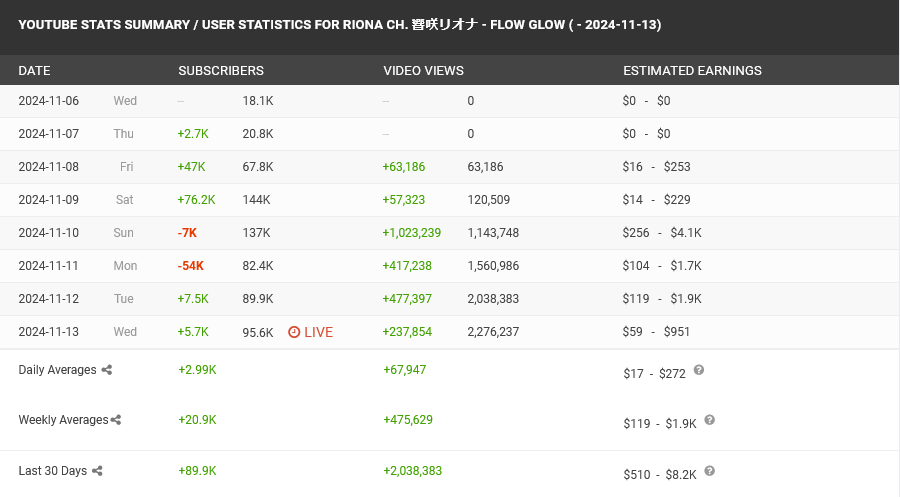The width and height of the screenshot is (900, 497).
Task: Click the SUBSCRIBERS column header
Action: pyautogui.click(x=221, y=71)
